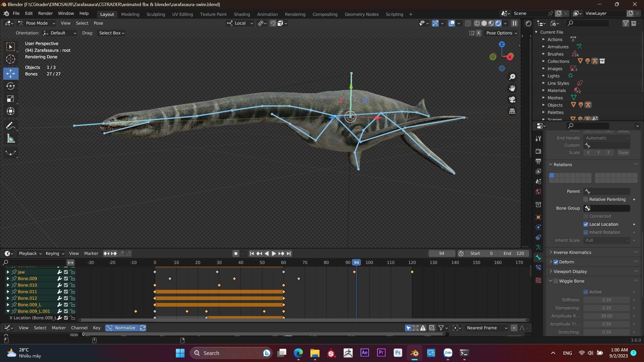Open the Nearest Frame dropdown
The height and width of the screenshot is (362, 644).
coord(487,328)
